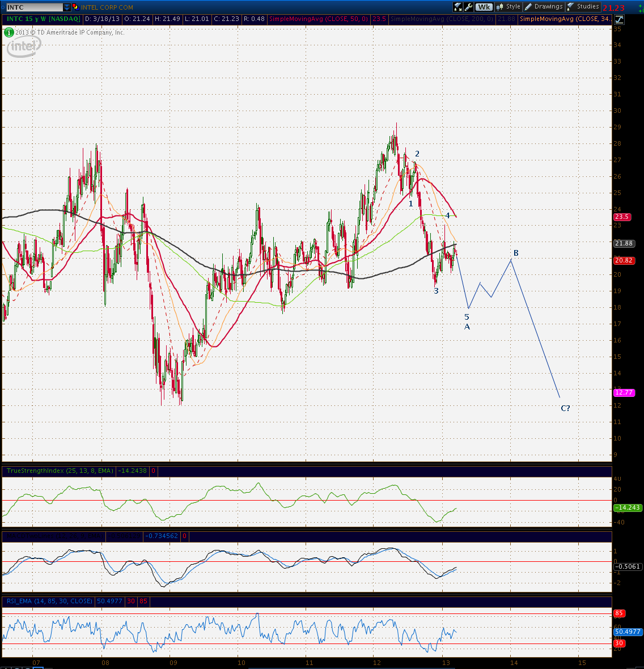Image resolution: width=644 pixels, height=669 pixels.
Task: Click the O: 21.24 open value
Action: [137, 19]
